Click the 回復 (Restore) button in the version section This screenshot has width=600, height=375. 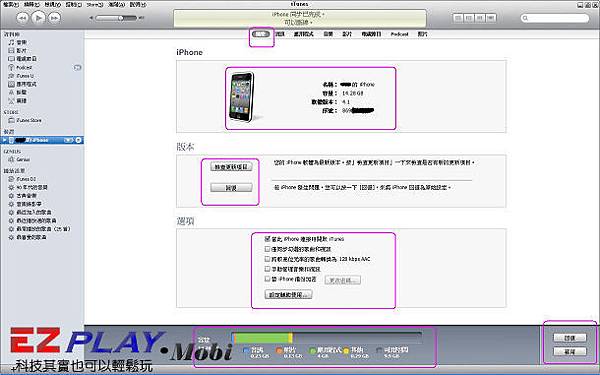(231, 188)
